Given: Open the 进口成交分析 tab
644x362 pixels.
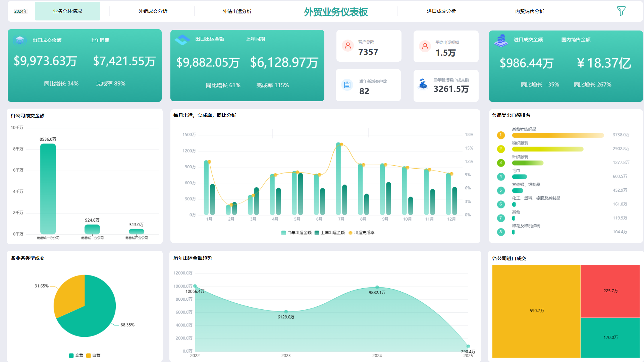Looking at the screenshot, I should click(x=441, y=11).
